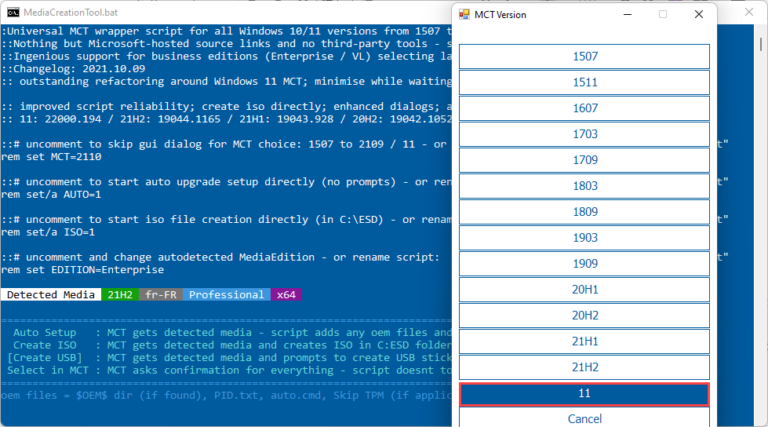768x427 pixels.
Task: Select the 21H2 version button
Action: pos(585,368)
